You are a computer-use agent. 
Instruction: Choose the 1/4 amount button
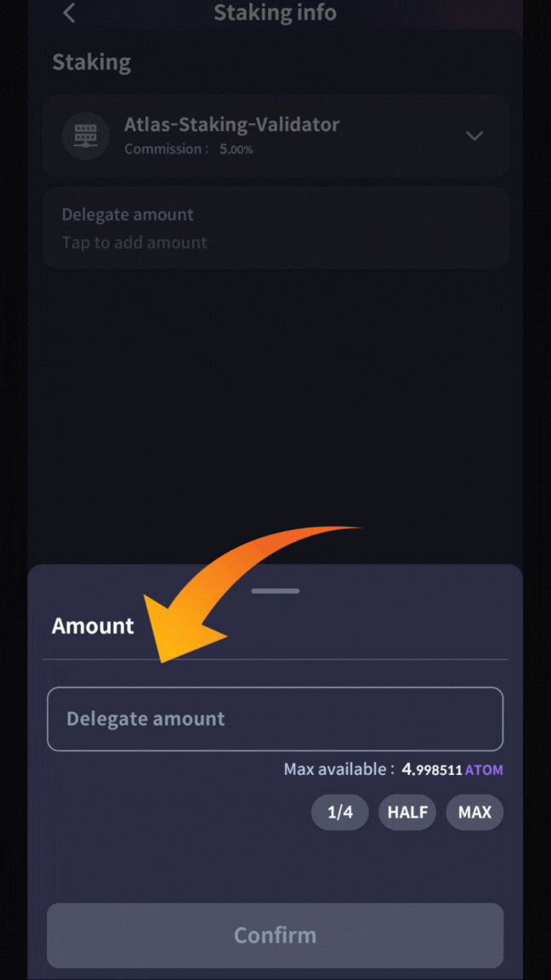(339, 812)
